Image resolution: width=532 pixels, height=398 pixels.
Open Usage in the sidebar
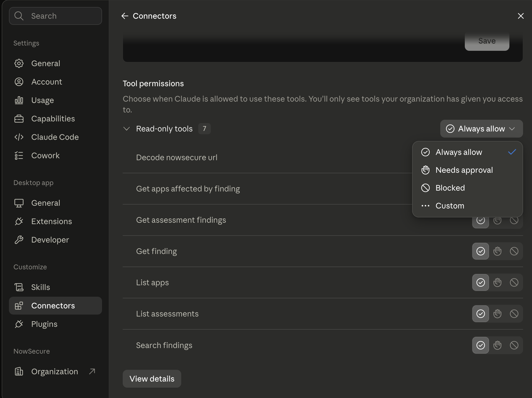tap(55, 100)
